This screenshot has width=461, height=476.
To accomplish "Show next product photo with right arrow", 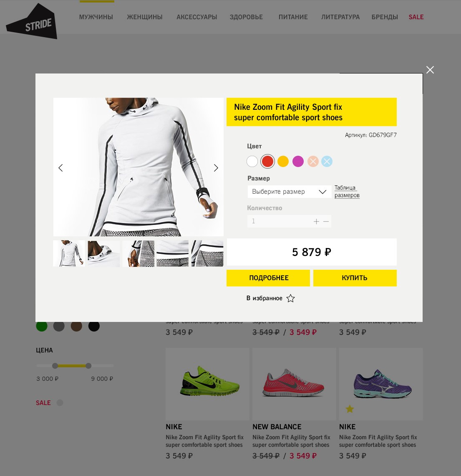I will 216,168.
